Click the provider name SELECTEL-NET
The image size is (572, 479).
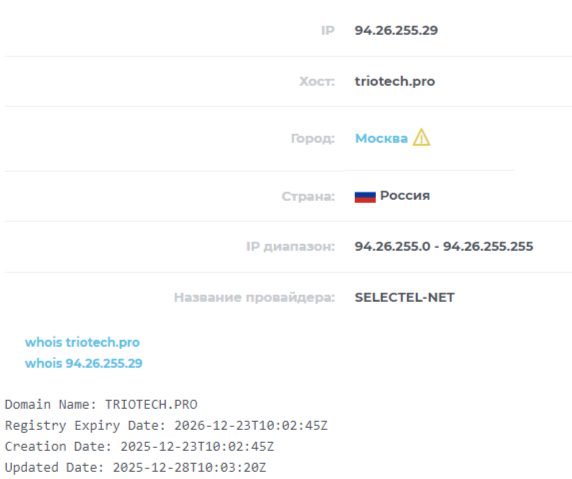click(x=405, y=297)
